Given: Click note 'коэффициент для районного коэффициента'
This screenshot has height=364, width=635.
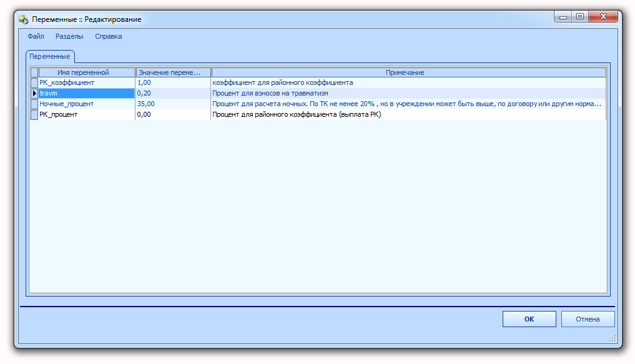Looking at the screenshot, I should tap(408, 82).
